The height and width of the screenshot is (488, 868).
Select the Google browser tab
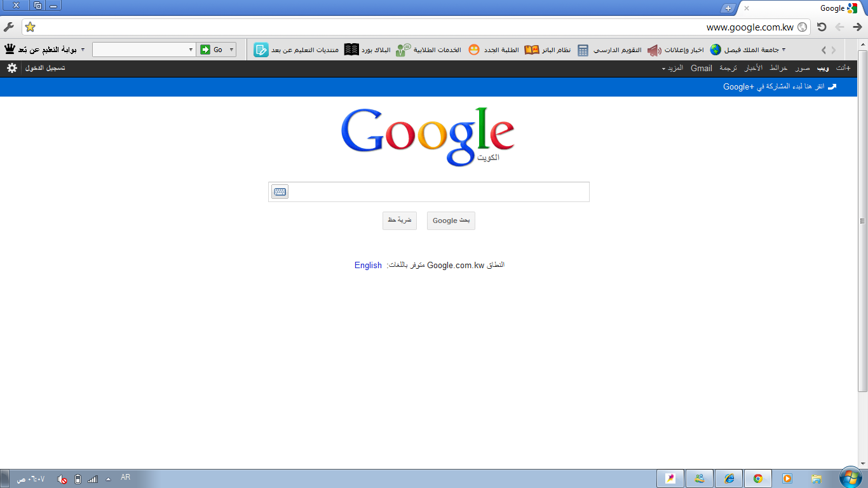[x=802, y=8]
